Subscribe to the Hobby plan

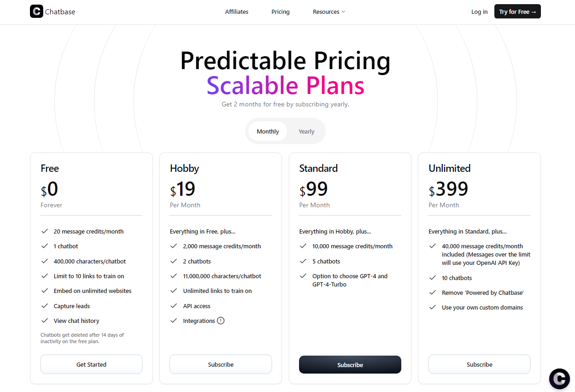coord(221,364)
